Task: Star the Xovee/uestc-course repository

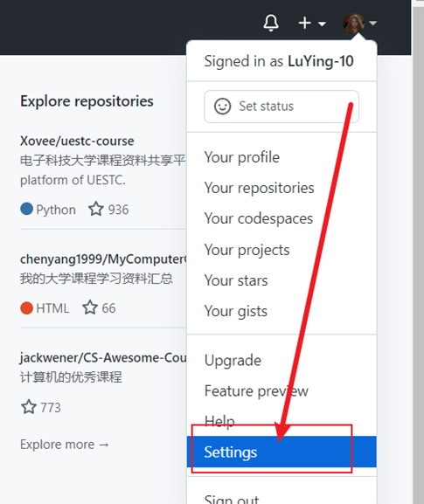Action: click(96, 210)
